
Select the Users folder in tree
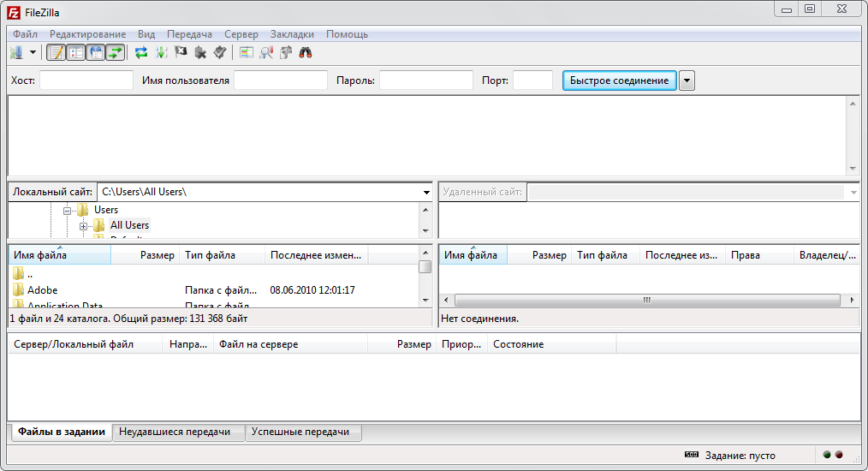106,210
